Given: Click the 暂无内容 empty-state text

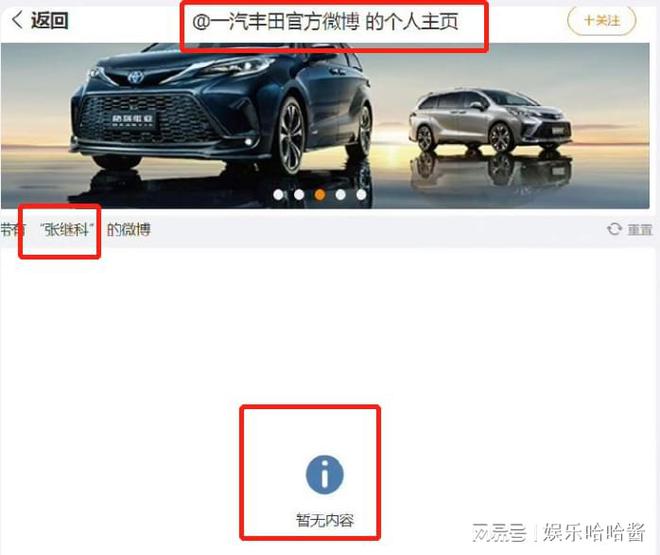Looking at the screenshot, I should (325, 520).
